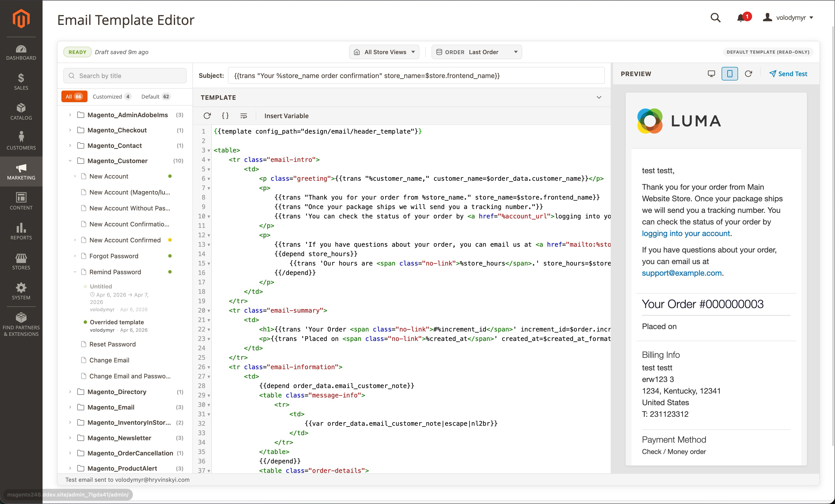Refresh the email preview
Screen dimensions: 835x504
(749, 73)
